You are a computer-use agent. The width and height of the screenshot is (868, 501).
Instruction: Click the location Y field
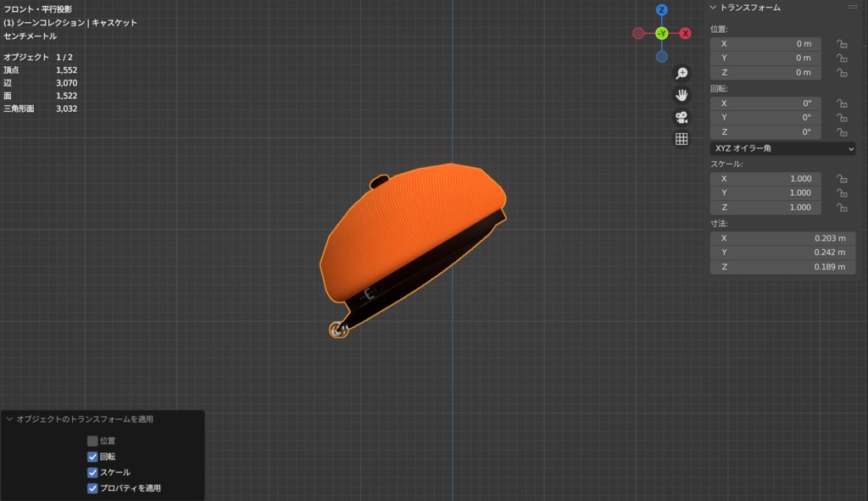(765, 58)
